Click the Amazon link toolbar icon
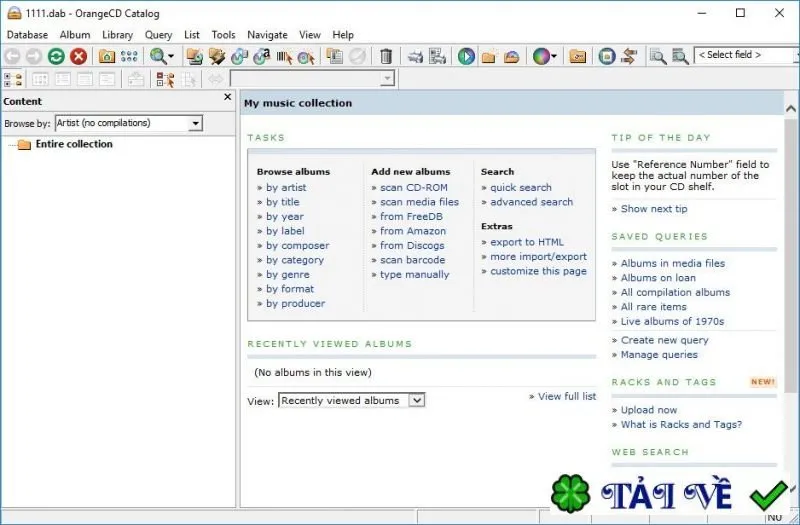The image size is (800, 525). pyautogui.click(x=262, y=56)
